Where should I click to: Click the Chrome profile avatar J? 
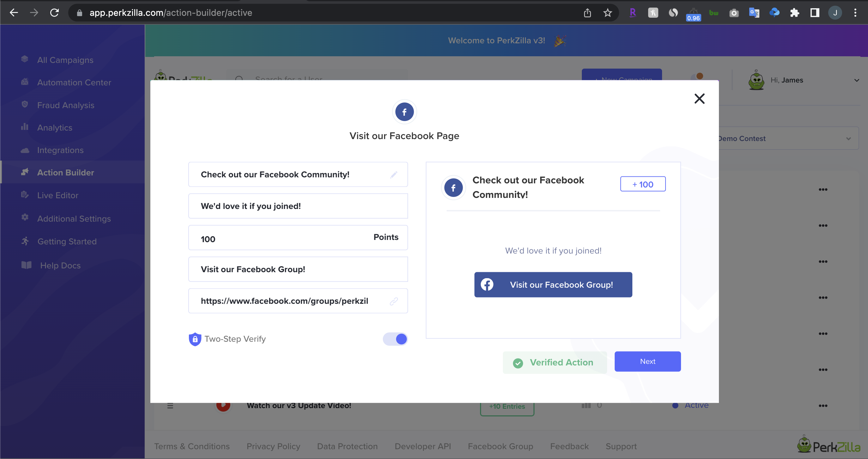point(835,13)
